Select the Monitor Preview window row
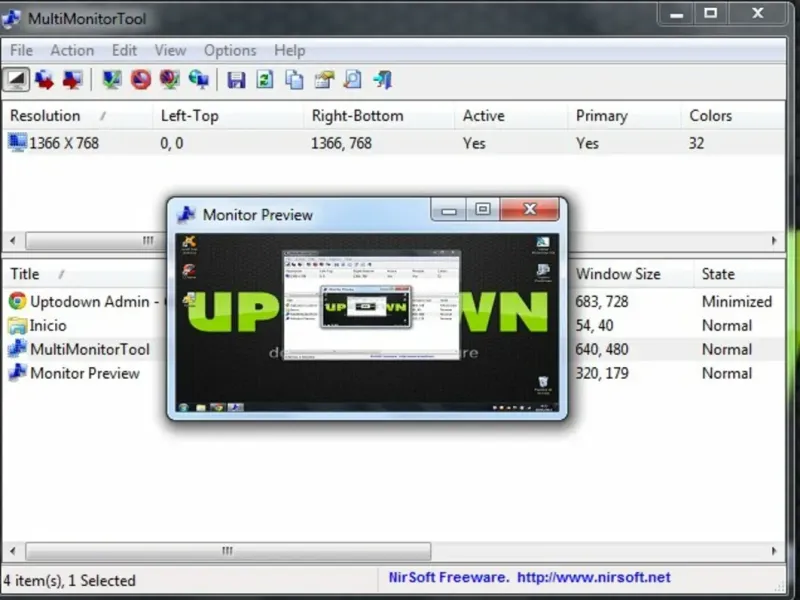 click(x=393, y=373)
